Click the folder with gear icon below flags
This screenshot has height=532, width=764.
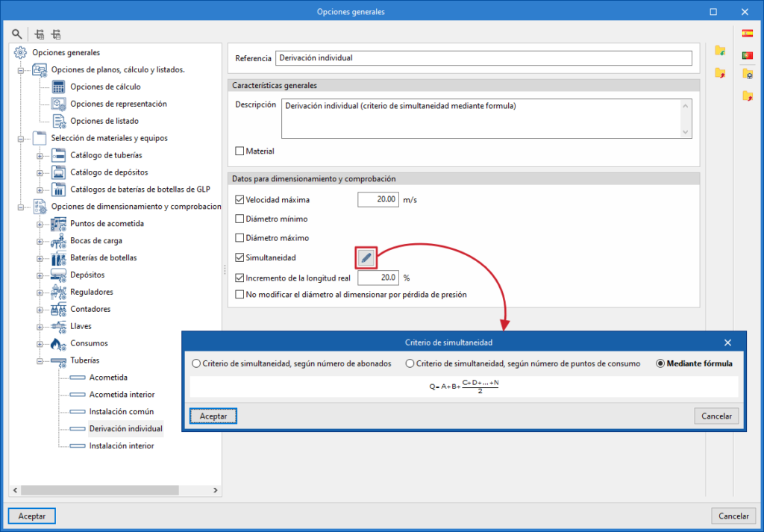click(747, 74)
